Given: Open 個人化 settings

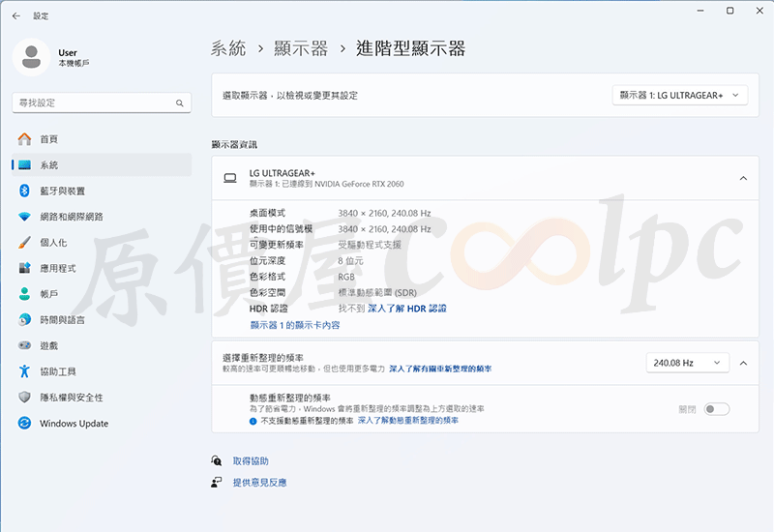Looking at the screenshot, I should point(102,243).
